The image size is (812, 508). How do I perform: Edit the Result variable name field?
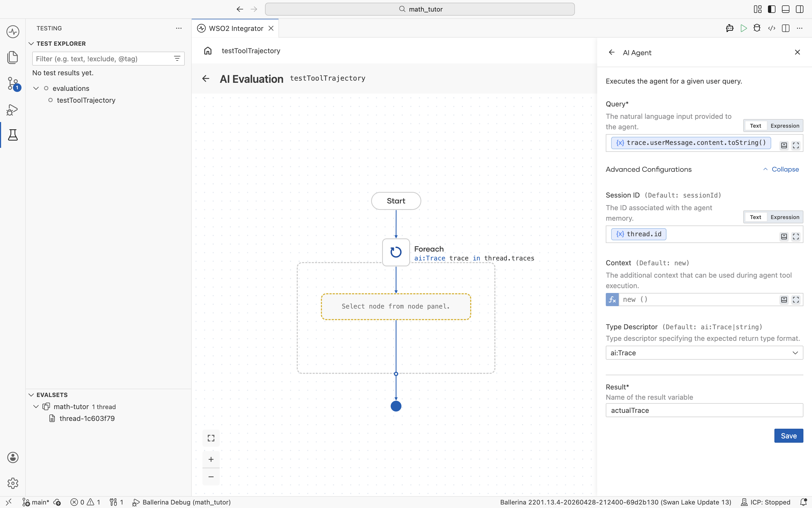tap(704, 410)
